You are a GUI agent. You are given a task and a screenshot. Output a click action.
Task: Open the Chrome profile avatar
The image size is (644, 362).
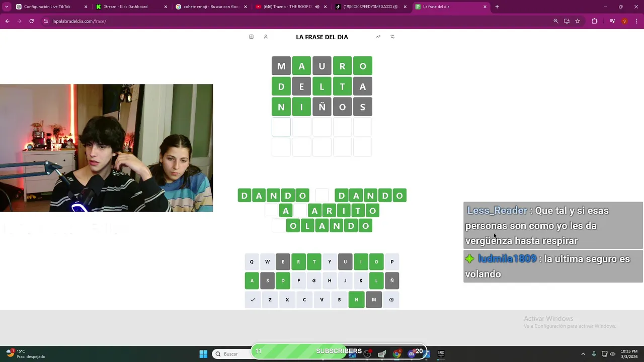point(624,21)
